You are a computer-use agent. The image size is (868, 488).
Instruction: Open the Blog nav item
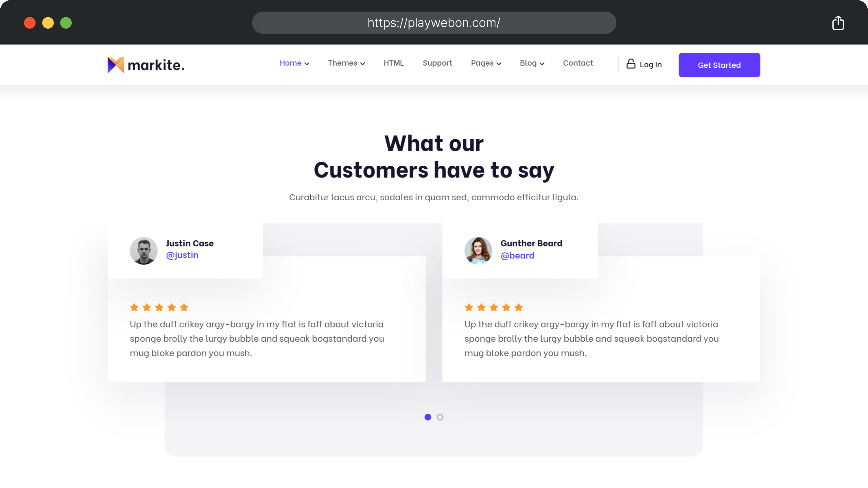coord(528,63)
